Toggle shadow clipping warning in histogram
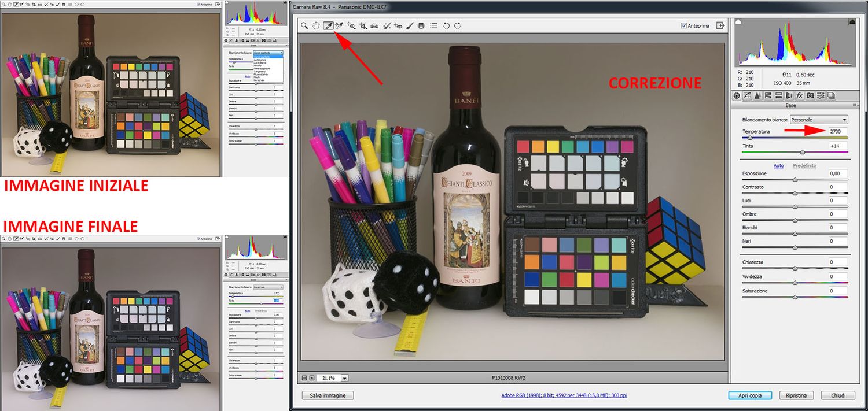The height and width of the screenshot is (411, 868). (739, 22)
